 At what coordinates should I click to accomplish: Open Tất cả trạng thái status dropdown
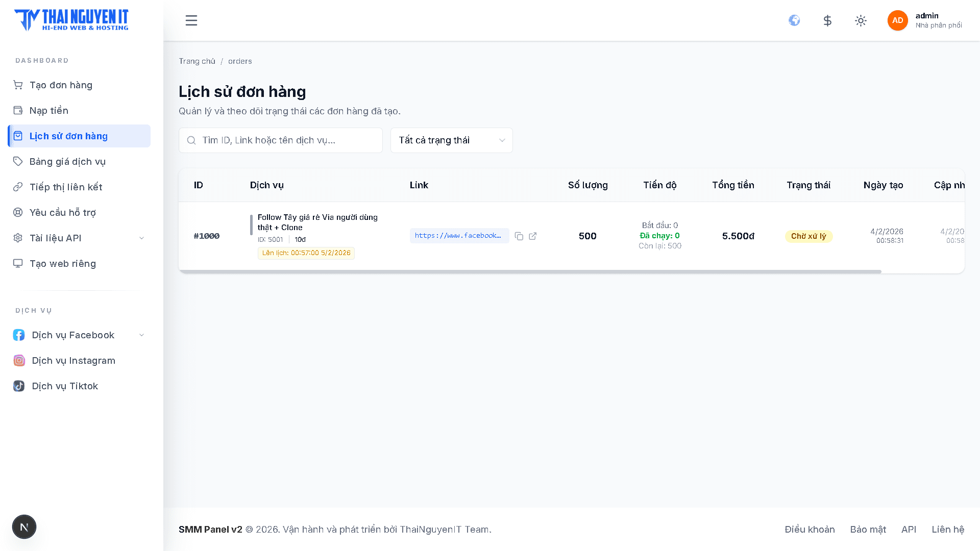click(452, 140)
